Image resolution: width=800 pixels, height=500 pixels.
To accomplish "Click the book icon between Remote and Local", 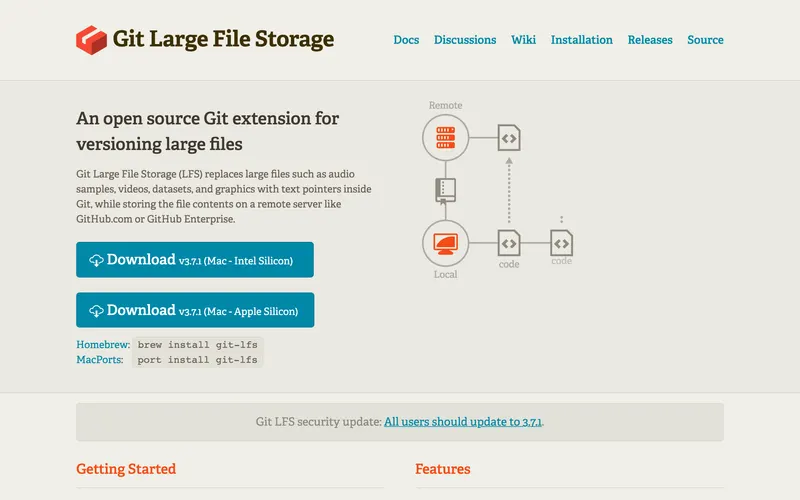I will (445, 191).
